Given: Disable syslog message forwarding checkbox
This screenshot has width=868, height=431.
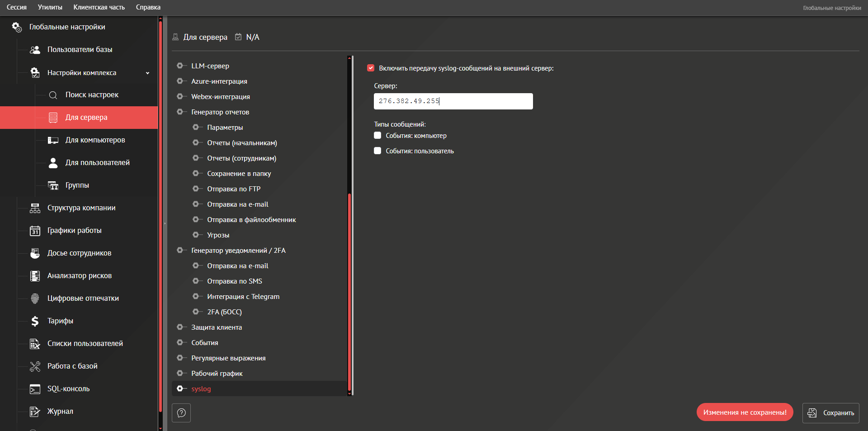Looking at the screenshot, I should (x=371, y=68).
